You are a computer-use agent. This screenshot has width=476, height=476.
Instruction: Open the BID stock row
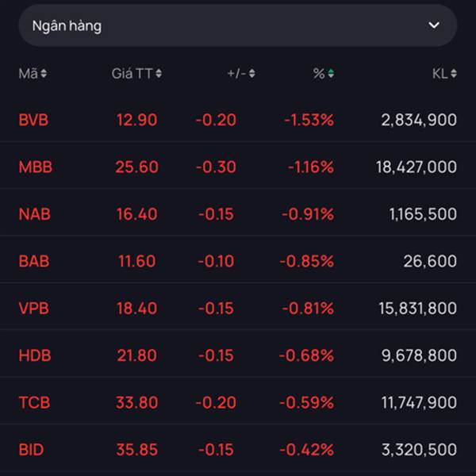[238, 449]
